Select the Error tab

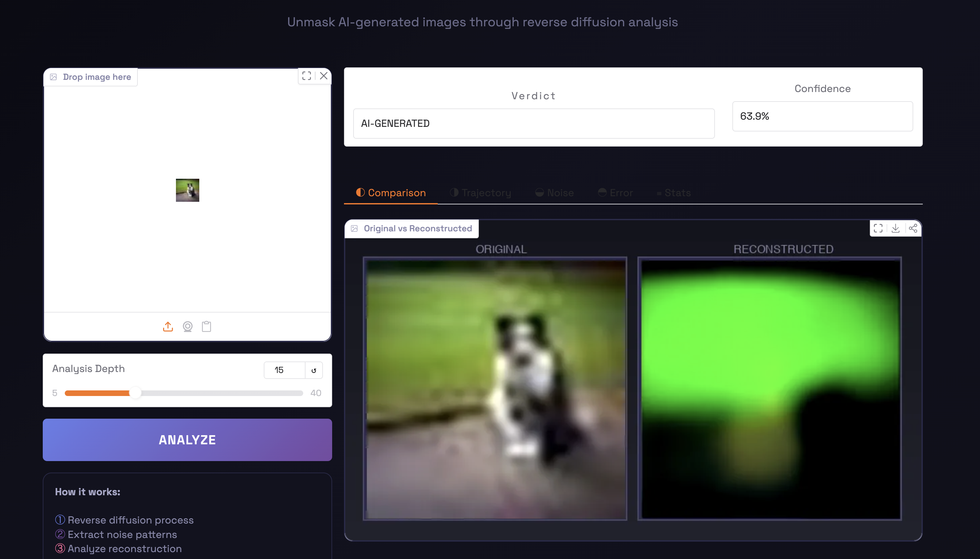pyautogui.click(x=615, y=193)
